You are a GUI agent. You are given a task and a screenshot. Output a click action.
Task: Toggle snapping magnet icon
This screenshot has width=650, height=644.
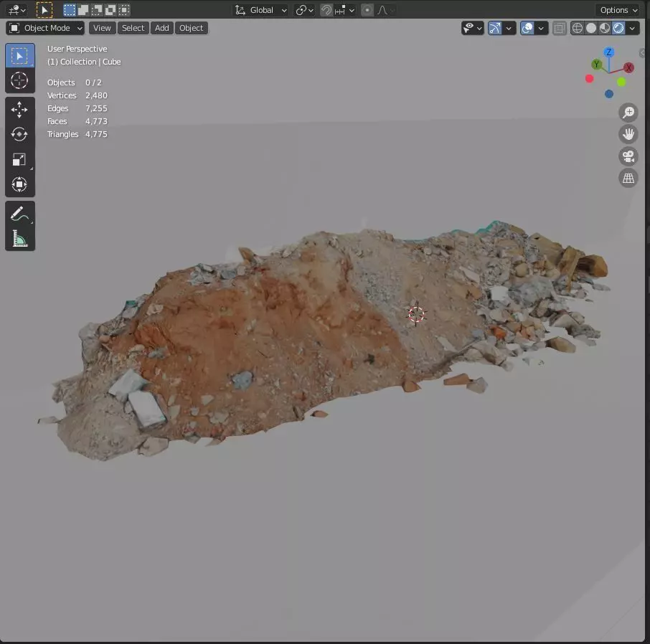click(x=326, y=10)
